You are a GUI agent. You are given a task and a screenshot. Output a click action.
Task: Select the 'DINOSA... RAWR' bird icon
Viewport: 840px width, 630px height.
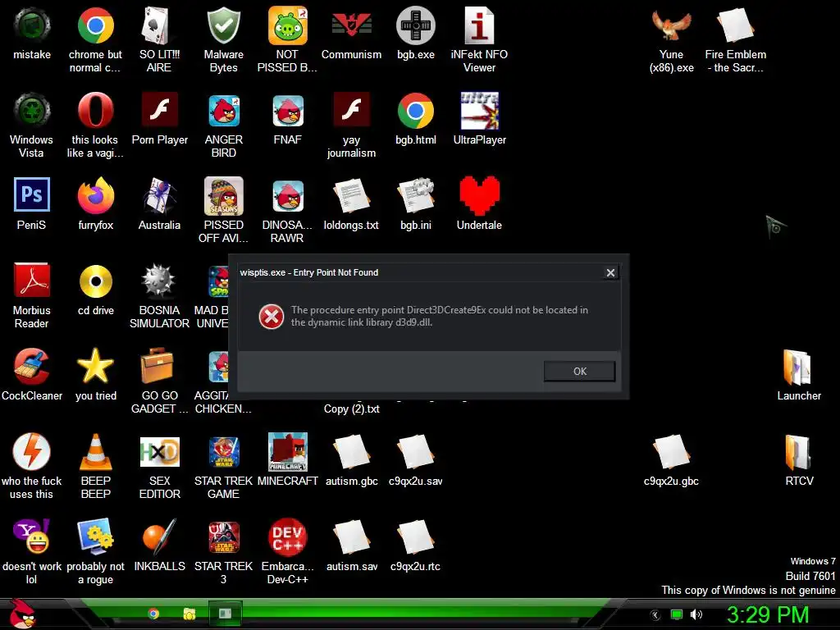[288, 196]
